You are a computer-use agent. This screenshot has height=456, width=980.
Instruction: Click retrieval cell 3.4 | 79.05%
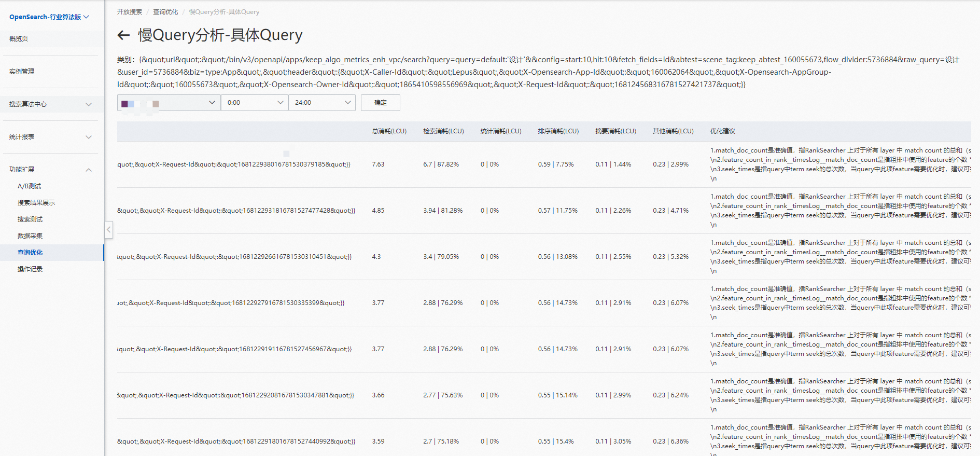[x=441, y=257]
